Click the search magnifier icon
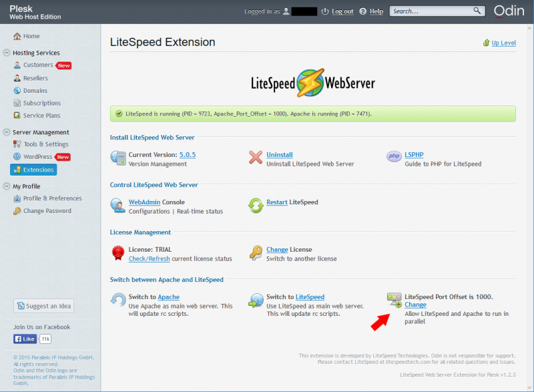 (477, 11)
